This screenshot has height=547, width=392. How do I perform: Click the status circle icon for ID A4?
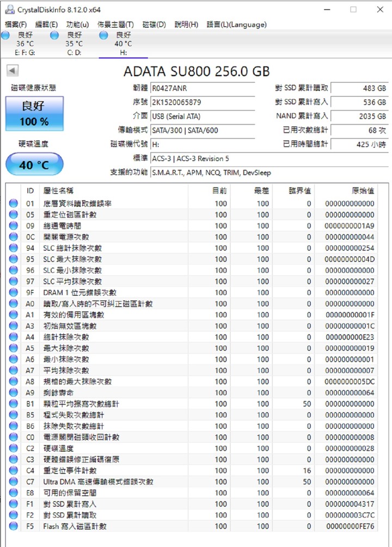tap(14, 337)
